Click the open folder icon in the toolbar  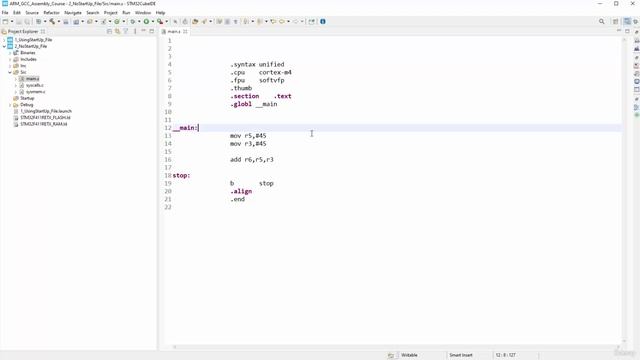[195, 22]
